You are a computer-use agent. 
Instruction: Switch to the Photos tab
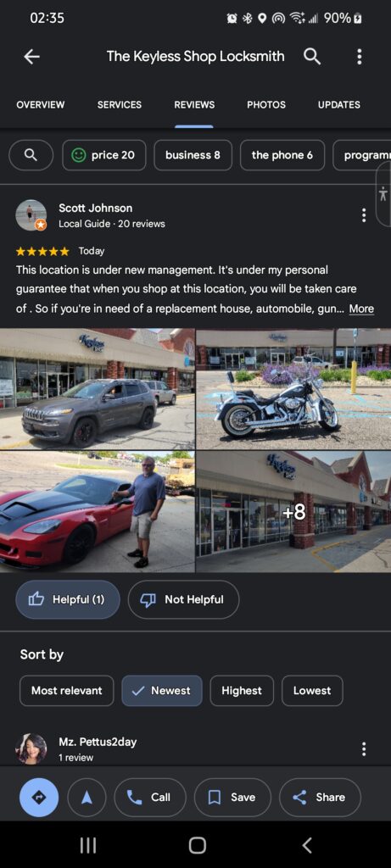(266, 104)
